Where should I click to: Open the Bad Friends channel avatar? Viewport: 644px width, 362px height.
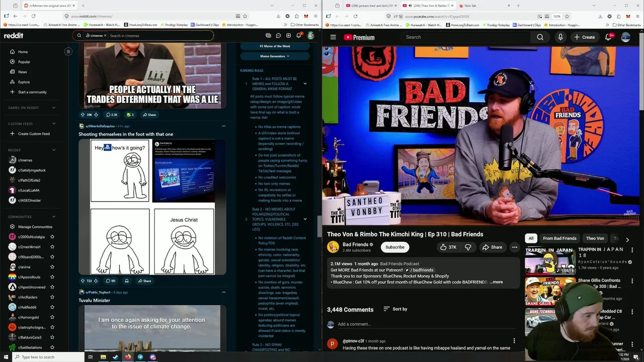pyautogui.click(x=333, y=247)
